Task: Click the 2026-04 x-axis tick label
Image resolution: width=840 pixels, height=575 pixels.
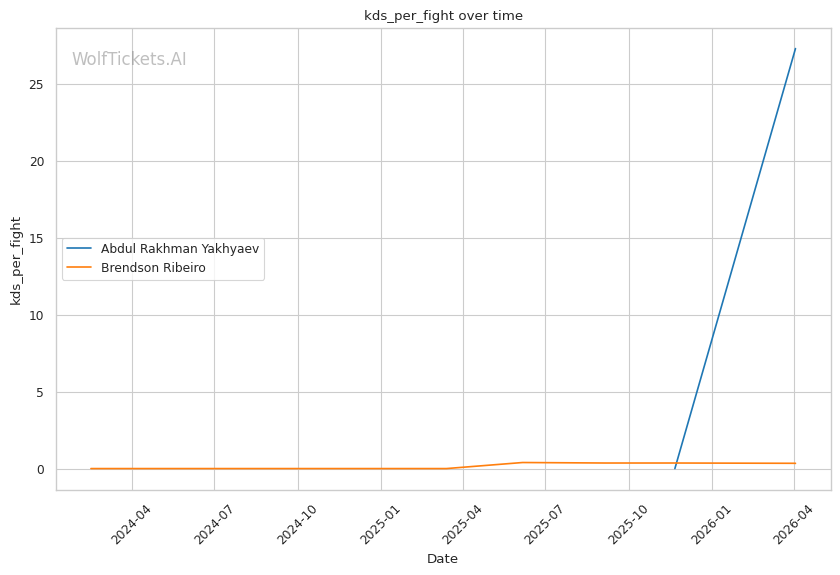Action: (x=792, y=523)
